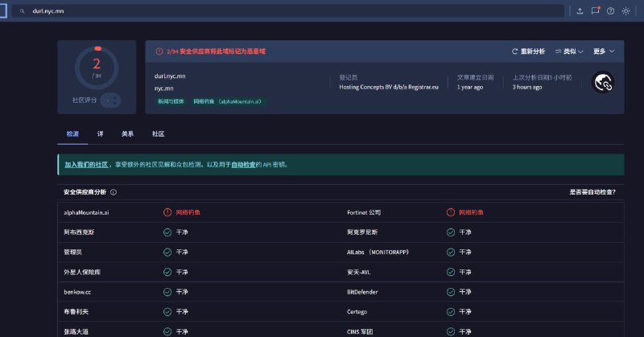
Task: Click the info icon next to 安全供应商分析
Action: click(114, 192)
